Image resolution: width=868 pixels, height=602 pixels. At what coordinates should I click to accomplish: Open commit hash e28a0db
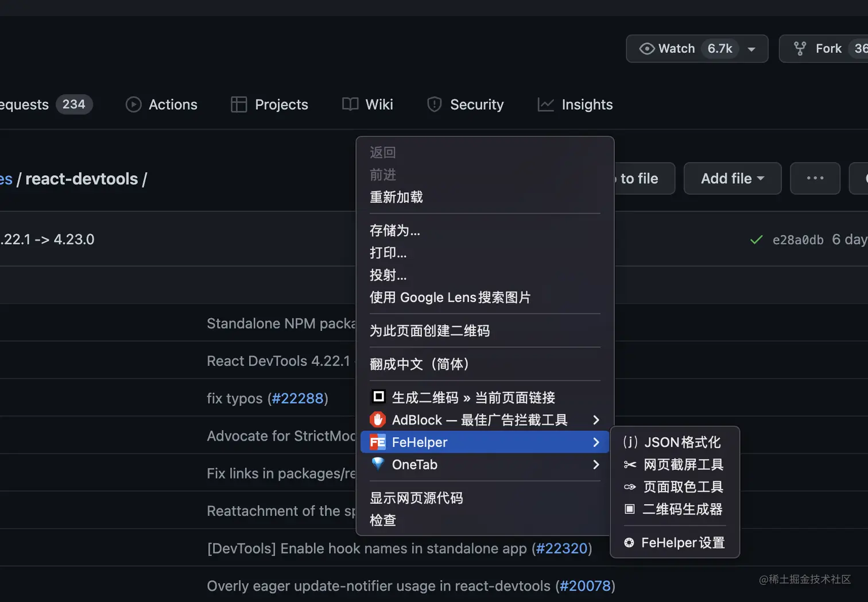point(798,240)
